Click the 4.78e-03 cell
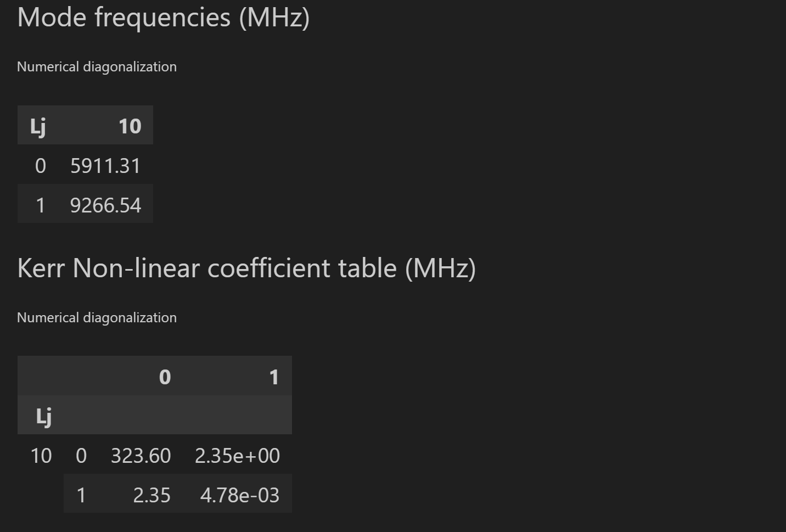786x532 pixels. coord(240,495)
